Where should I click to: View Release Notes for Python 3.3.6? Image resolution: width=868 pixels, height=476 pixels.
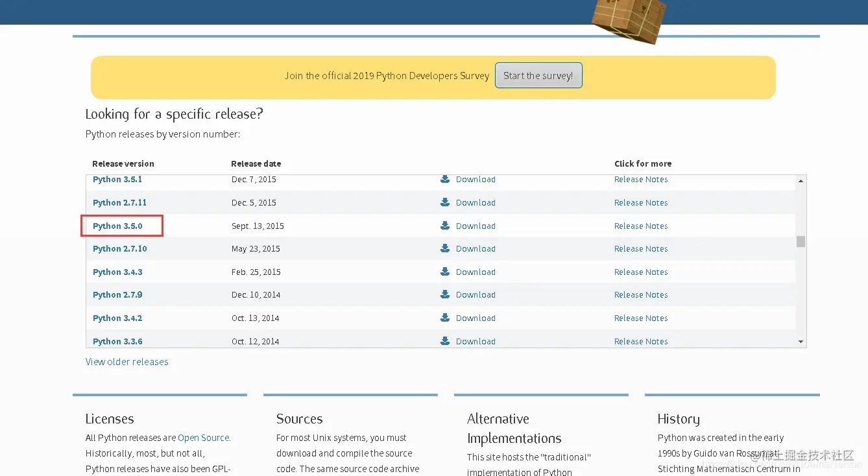coord(641,341)
